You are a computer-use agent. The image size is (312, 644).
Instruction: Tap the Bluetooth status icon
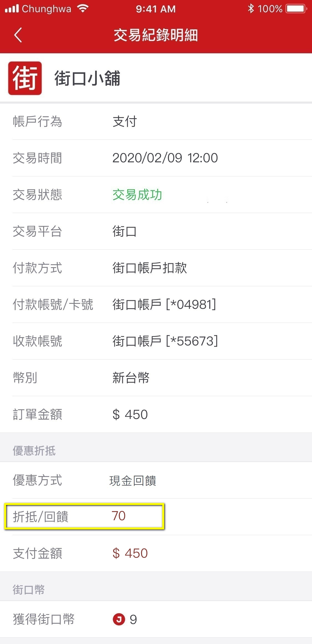[251, 9]
